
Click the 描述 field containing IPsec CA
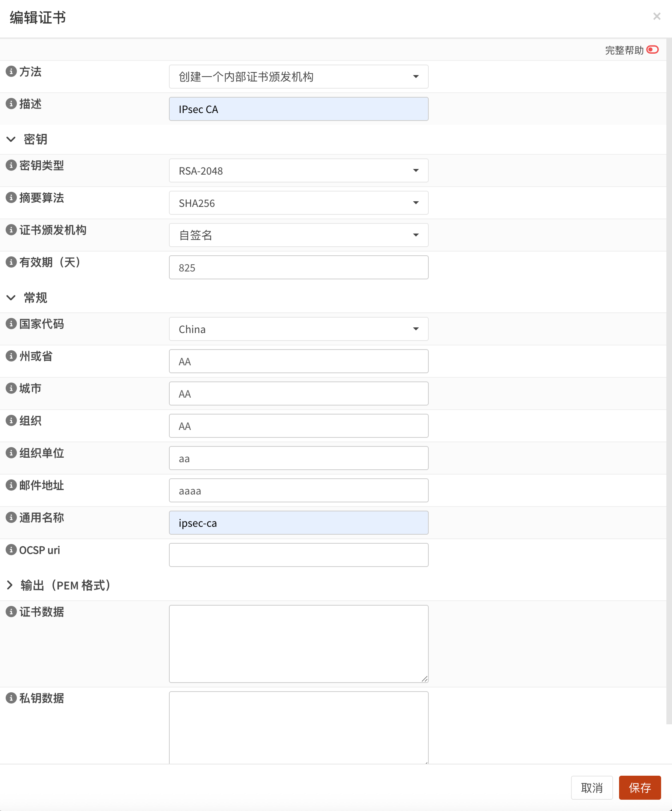298,109
